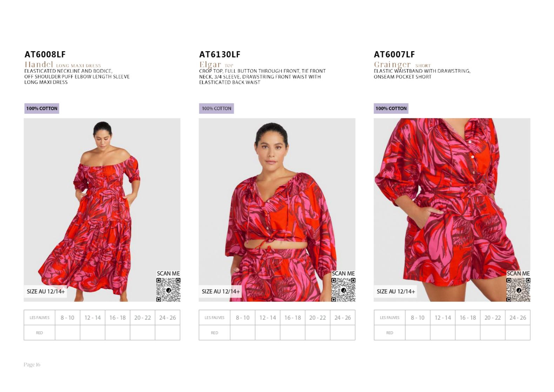Image resolution: width=554 pixels, height=392 pixels.
Task: Click RED 8 - 10 cell in Handel table
Action: click(67, 333)
